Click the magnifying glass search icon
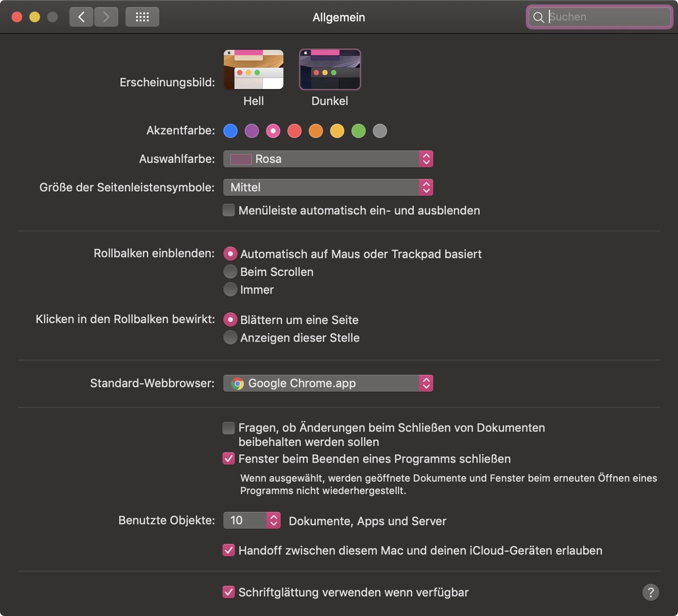Screen dimensions: 678x616 pos(538,17)
